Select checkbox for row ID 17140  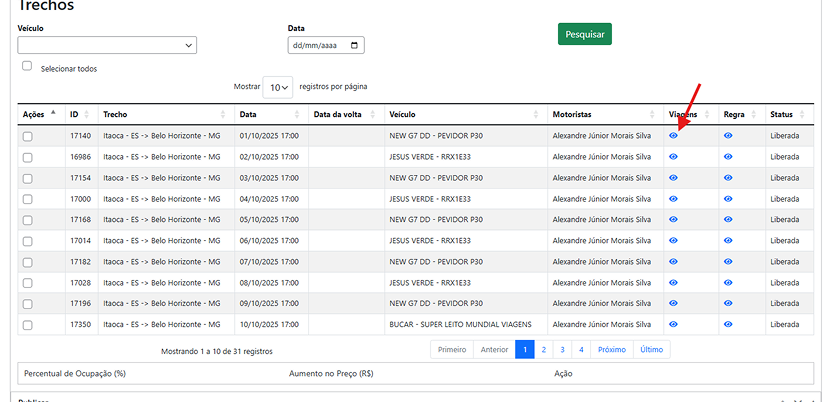coord(27,136)
